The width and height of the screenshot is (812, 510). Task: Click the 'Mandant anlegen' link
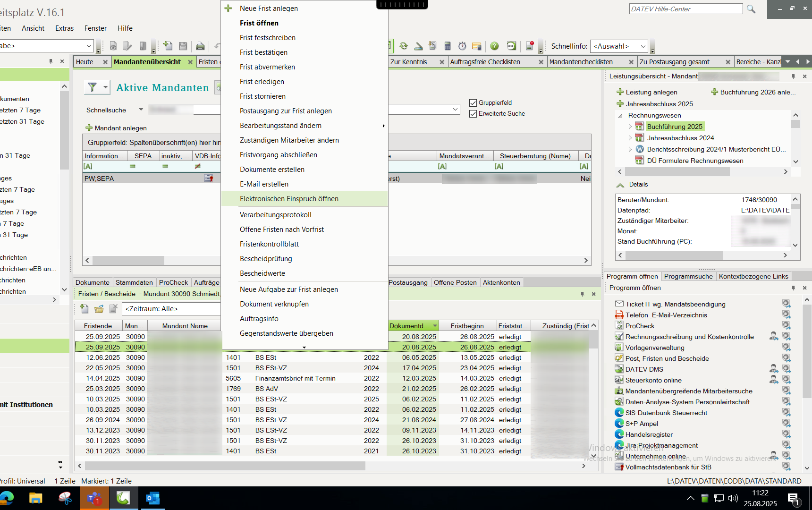pyautogui.click(x=120, y=128)
